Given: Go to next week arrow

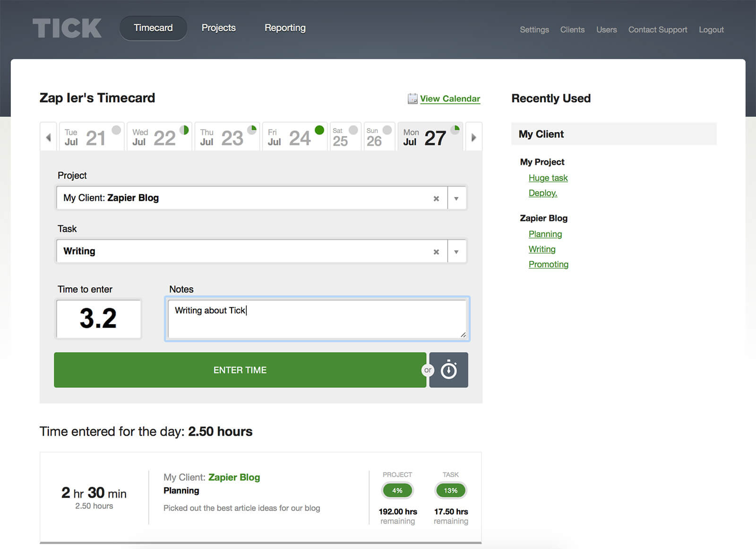Looking at the screenshot, I should click(x=473, y=137).
